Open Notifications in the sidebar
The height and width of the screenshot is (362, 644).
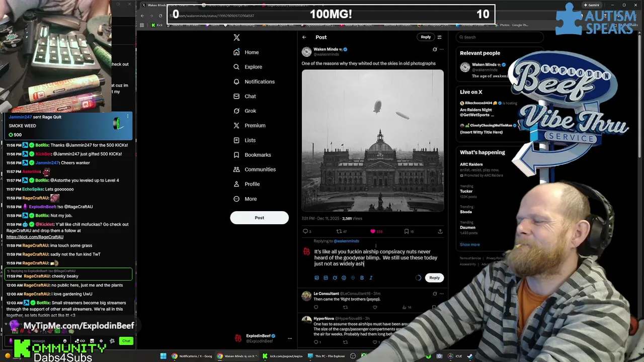pyautogui.click(x=254, y=81)
